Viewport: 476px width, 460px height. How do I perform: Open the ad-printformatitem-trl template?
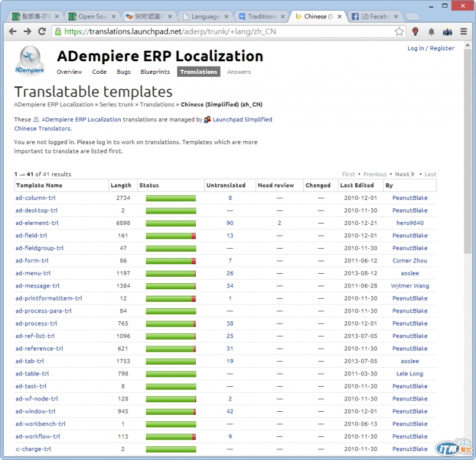[49, 299]
